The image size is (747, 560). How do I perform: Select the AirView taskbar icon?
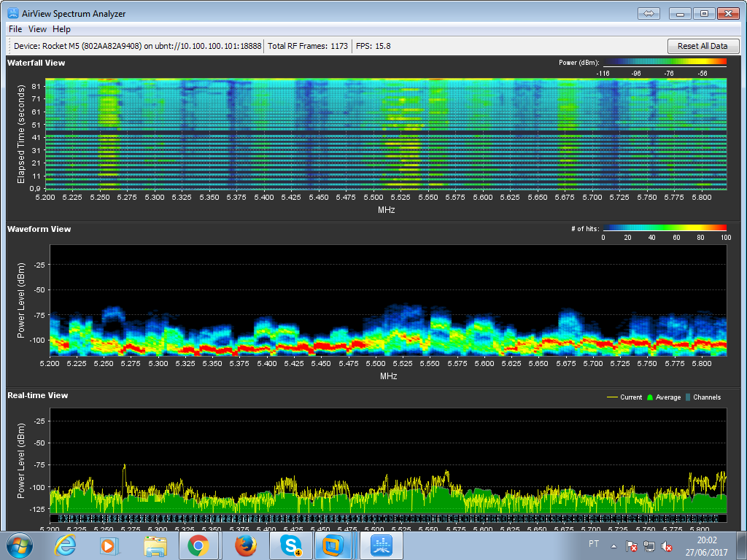click(x=382, y=545)
